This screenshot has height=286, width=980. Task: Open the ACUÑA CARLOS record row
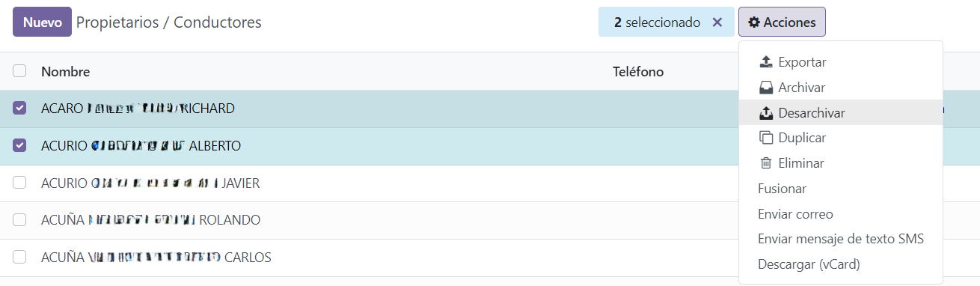[x=156, y=258]
